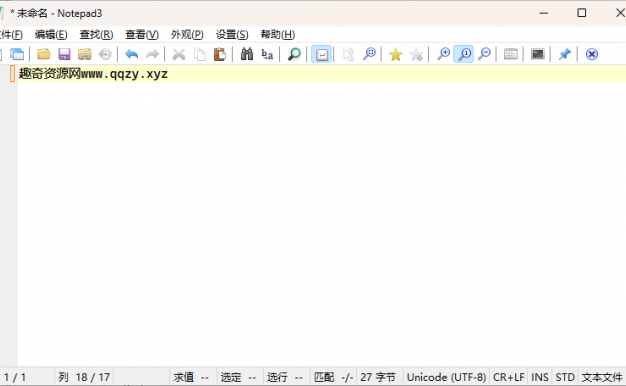Open Find with the binoculars icon
This screenshot has width=626, height=386.
click(x=247, y=54)
